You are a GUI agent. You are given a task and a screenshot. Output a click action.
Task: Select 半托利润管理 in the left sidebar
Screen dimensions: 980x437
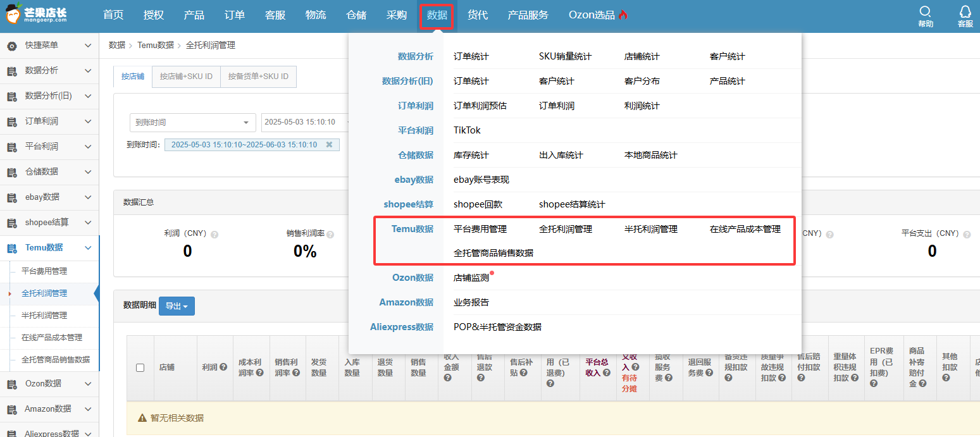44,316
